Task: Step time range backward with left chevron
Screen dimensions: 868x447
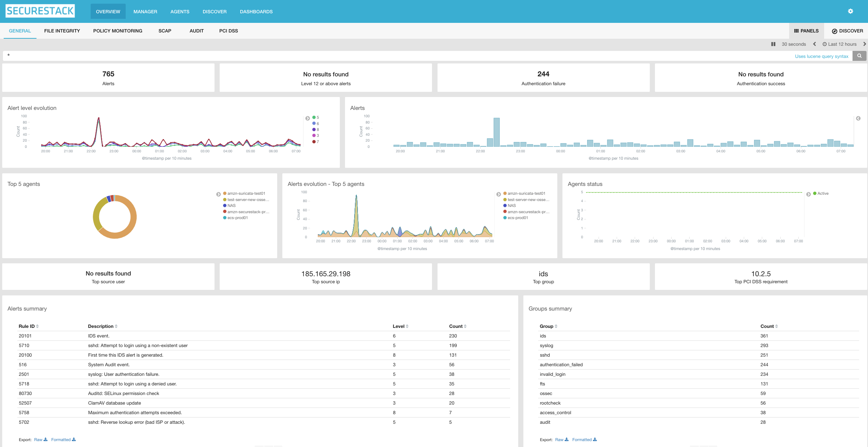Action: point(814,44)
